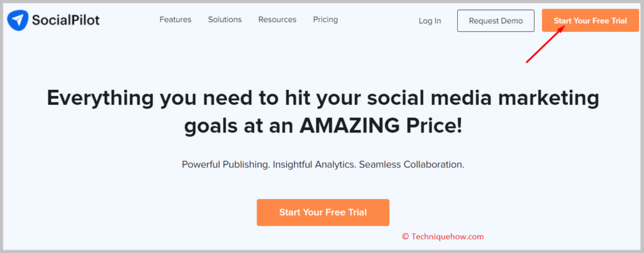The image size is (644, 253).
Task: Click the Log In link
Action: pos(430,21)
